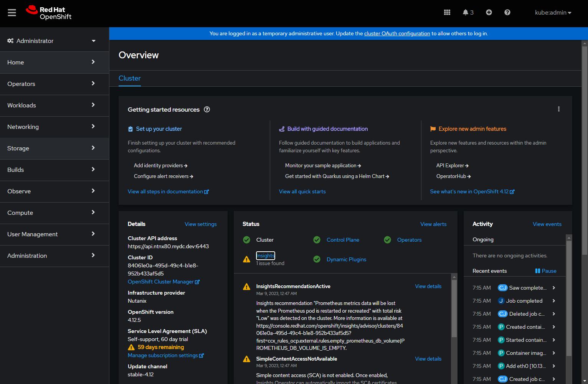Expand the Home navigation section
This screenshot has height=384, width=588.
(55, 63)
